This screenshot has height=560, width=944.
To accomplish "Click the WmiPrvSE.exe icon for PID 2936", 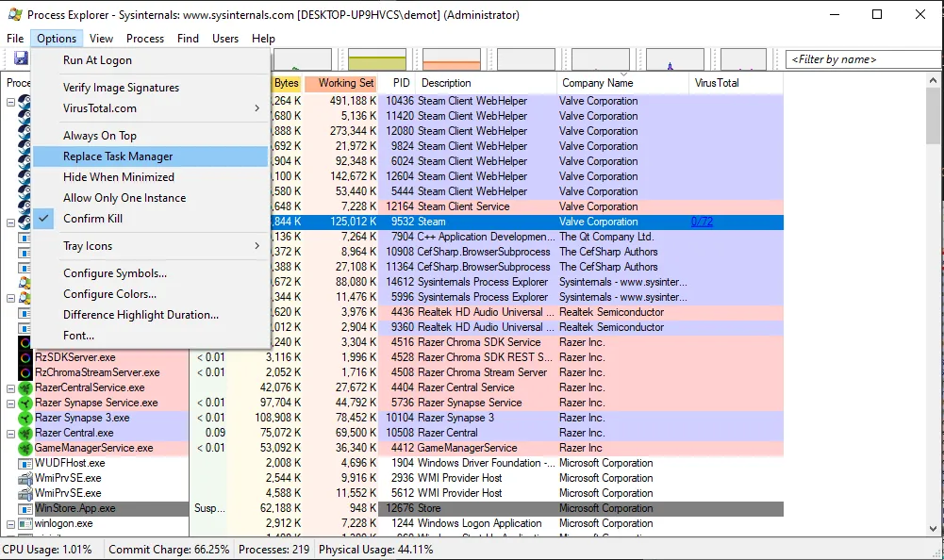I will 25,478.
